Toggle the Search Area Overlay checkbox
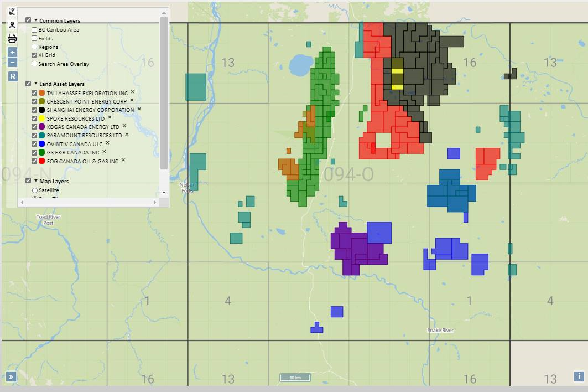Viewport: 588px width, 392px height. 35,64
